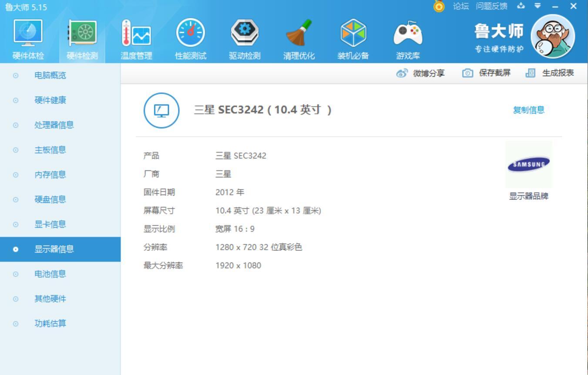Click the 三星 SEC3242 (10.4 英寸) heading

point(263,110)
